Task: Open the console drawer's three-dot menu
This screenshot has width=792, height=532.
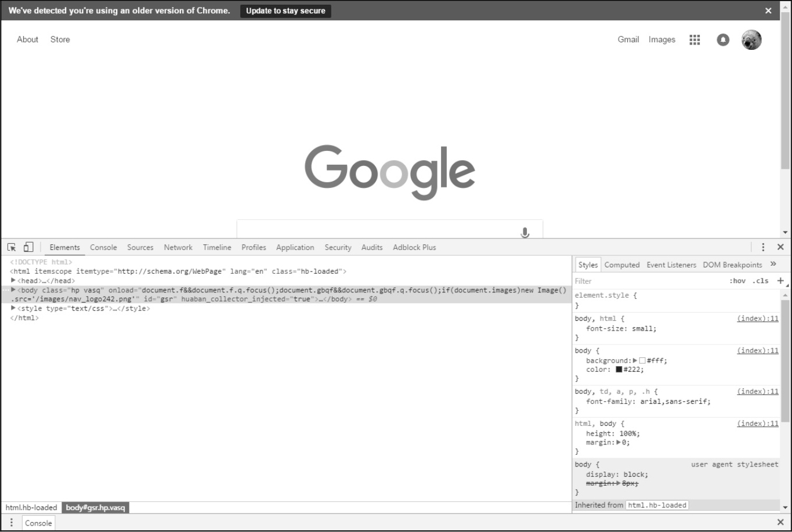Action: pyautogui.click(x=11, y=523)
